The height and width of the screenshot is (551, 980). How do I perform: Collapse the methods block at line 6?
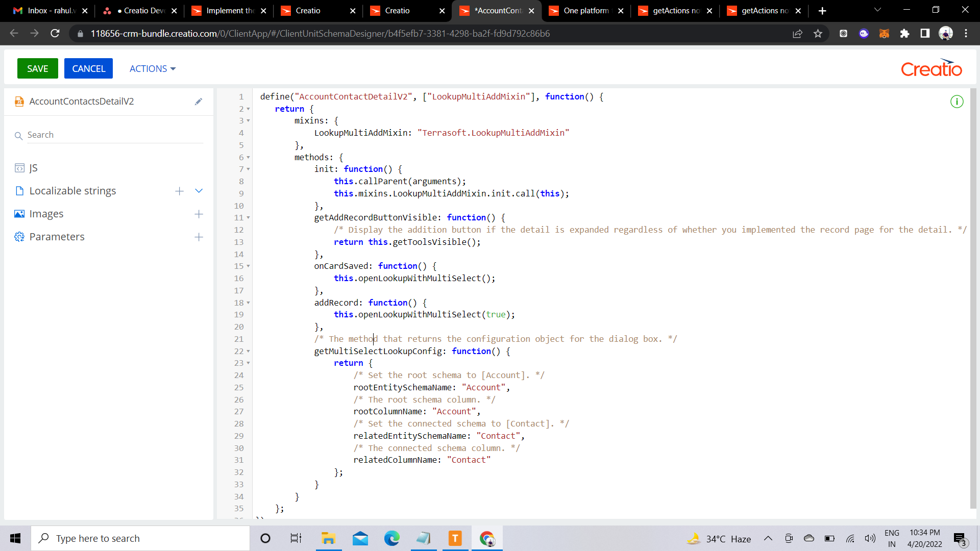[x=249, y=158]
